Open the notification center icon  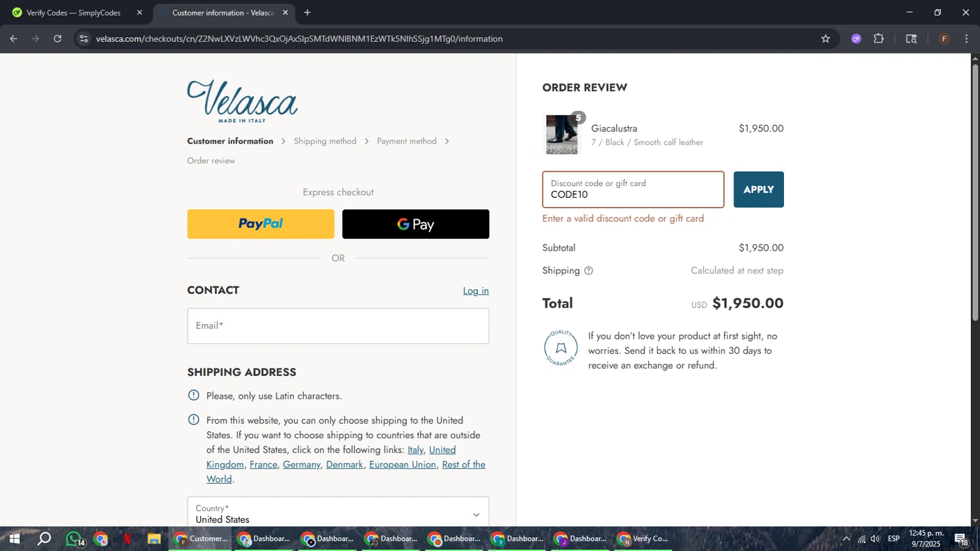coord(962,539)
